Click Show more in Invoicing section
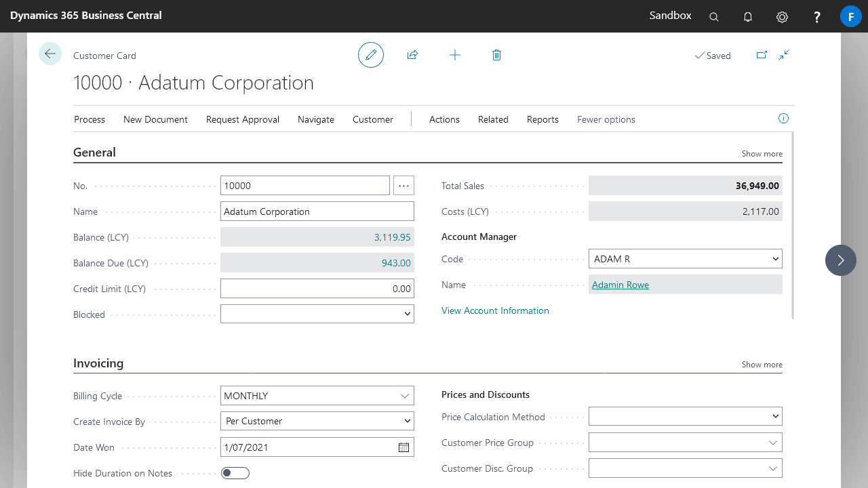The height and width of the screenshot is (488, 868). click(x=762, y=365)
